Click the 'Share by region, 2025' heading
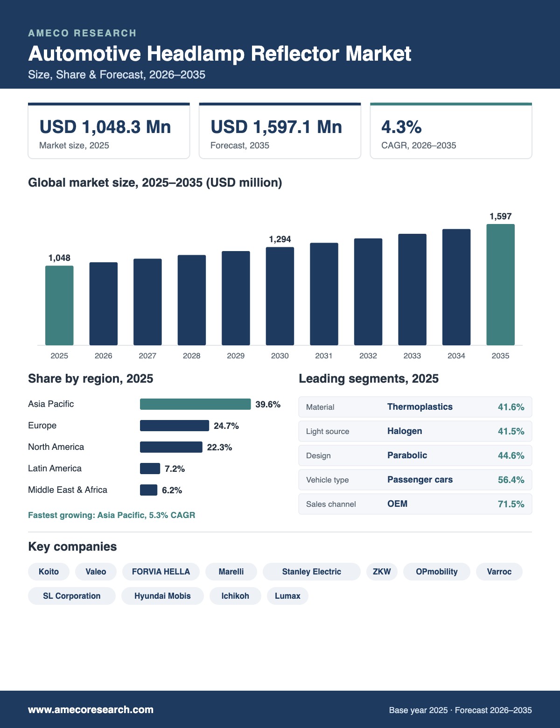This screenshot has width=560, height=728. (x=91, y=378)
